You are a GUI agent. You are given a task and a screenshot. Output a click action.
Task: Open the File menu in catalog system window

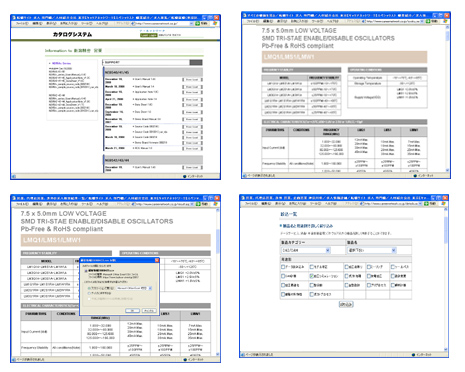22,24
